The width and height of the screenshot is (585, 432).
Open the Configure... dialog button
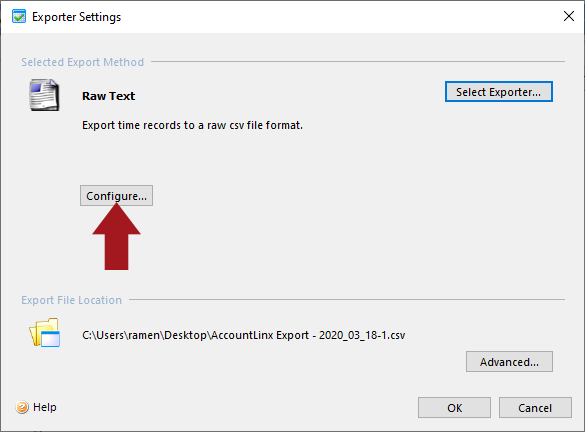[x=116, y=195]
